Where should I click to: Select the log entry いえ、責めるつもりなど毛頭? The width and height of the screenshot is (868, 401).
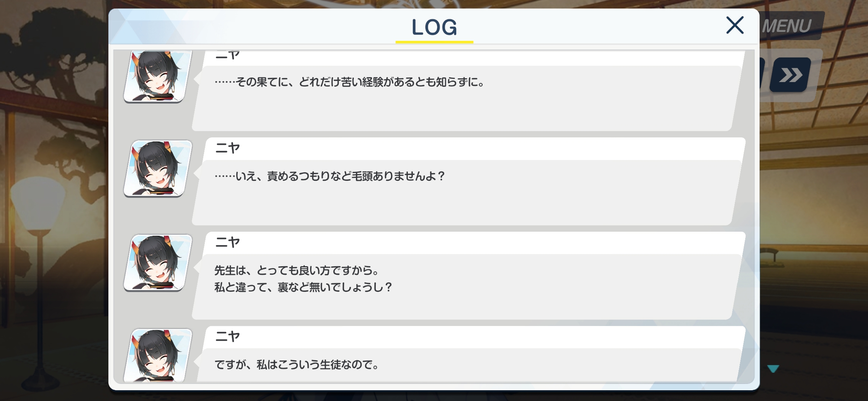point(329,176)
